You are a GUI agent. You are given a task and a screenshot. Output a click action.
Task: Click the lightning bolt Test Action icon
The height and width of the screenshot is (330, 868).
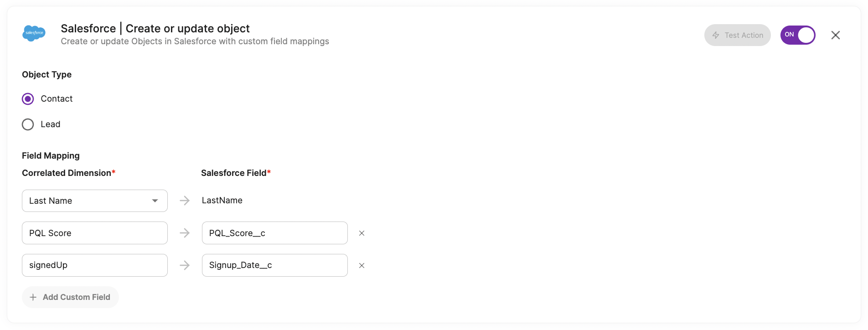(716, 35)
